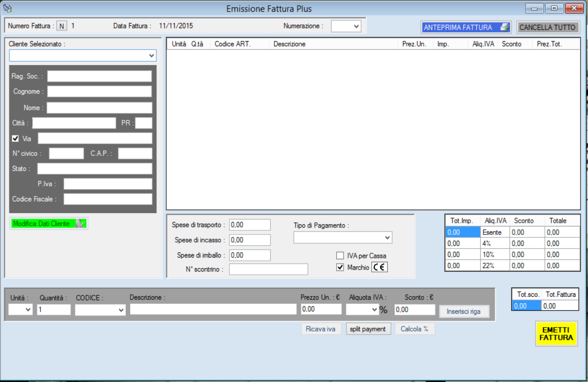This screenshot has height=382, width=588.
Task: Select the 4% row in totals table
Action: coord(512,243)
